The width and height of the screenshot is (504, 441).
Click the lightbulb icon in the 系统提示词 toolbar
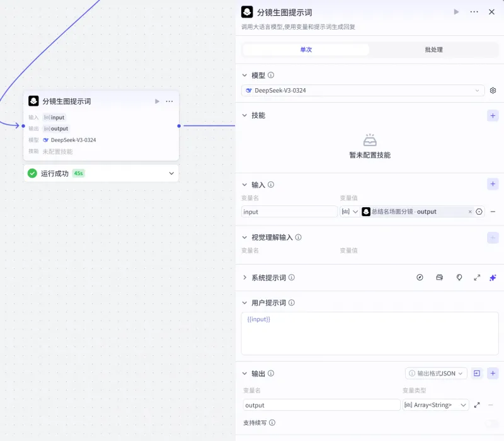pos(459,277)
